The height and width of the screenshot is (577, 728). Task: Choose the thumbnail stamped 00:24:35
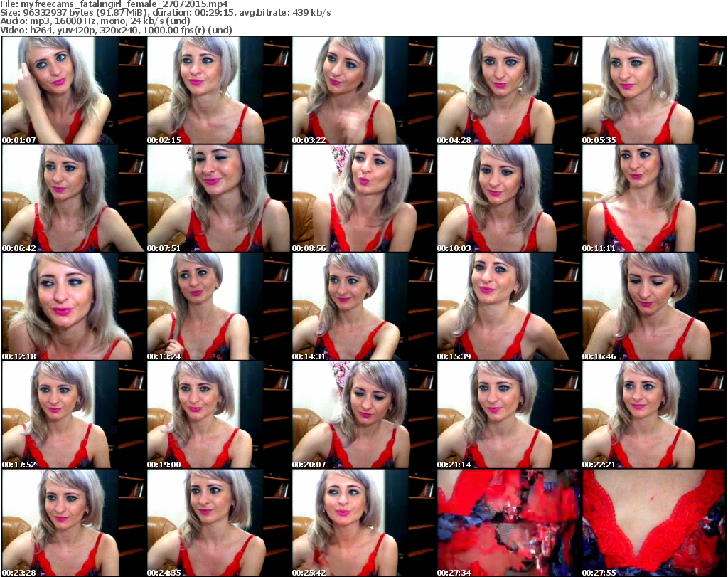pos(219,523)
